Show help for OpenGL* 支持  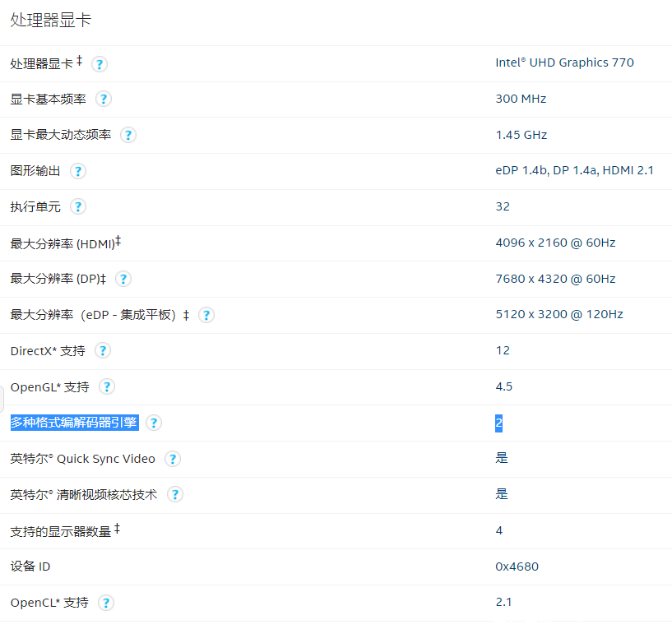107,387
